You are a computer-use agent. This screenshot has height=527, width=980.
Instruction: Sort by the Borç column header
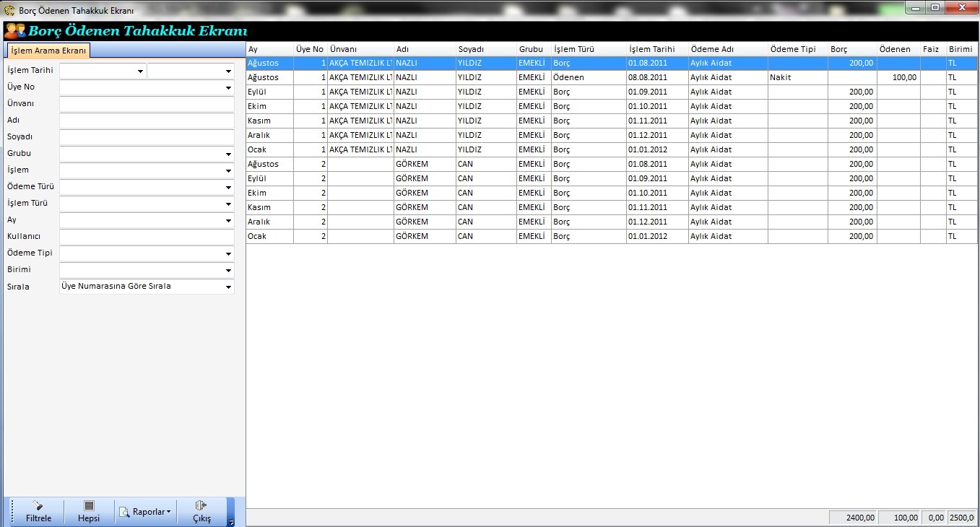pos(852,49)
